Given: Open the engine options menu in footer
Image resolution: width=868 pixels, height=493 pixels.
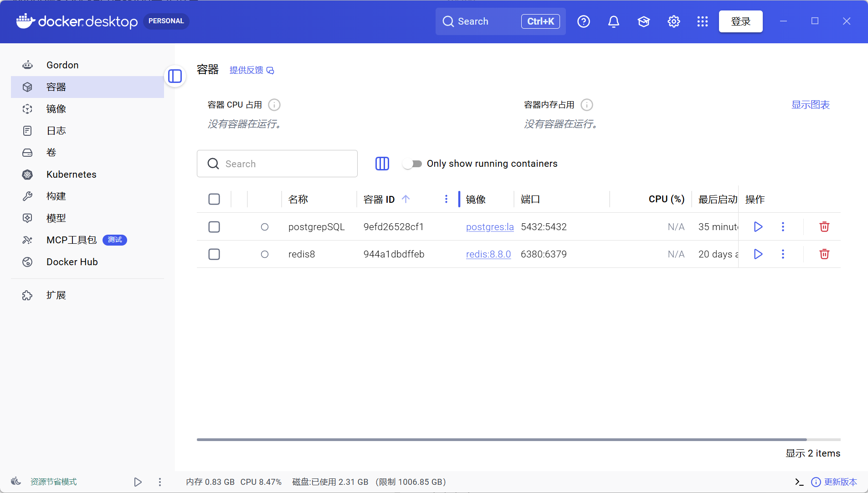Looking at the screenshot, I should coord(160,482).
